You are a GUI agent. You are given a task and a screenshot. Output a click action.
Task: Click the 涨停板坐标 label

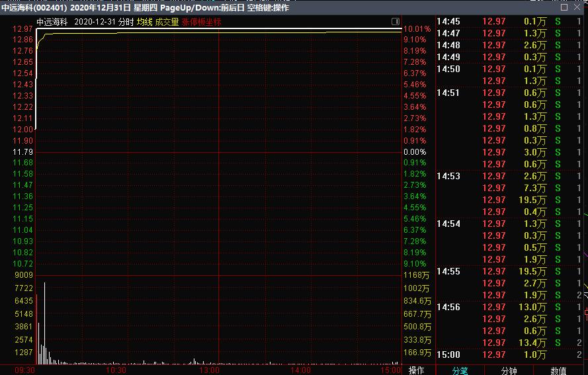coord(201,22)
